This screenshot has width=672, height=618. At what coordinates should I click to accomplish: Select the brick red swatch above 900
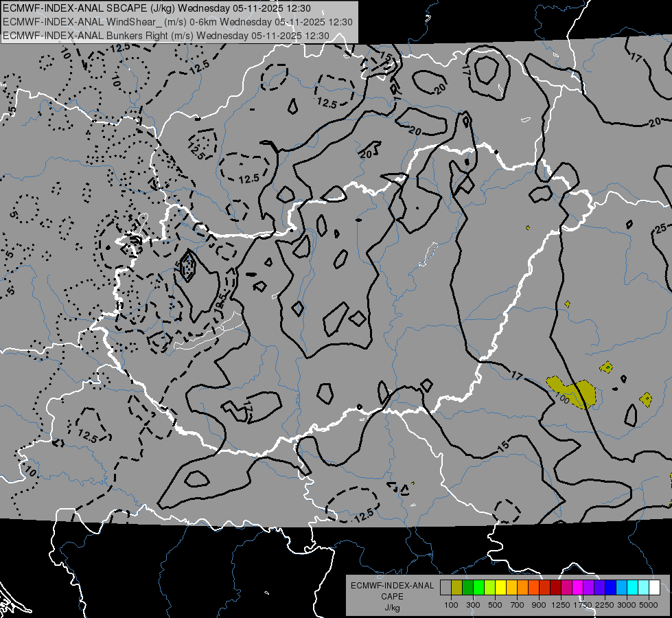(545, 587)
